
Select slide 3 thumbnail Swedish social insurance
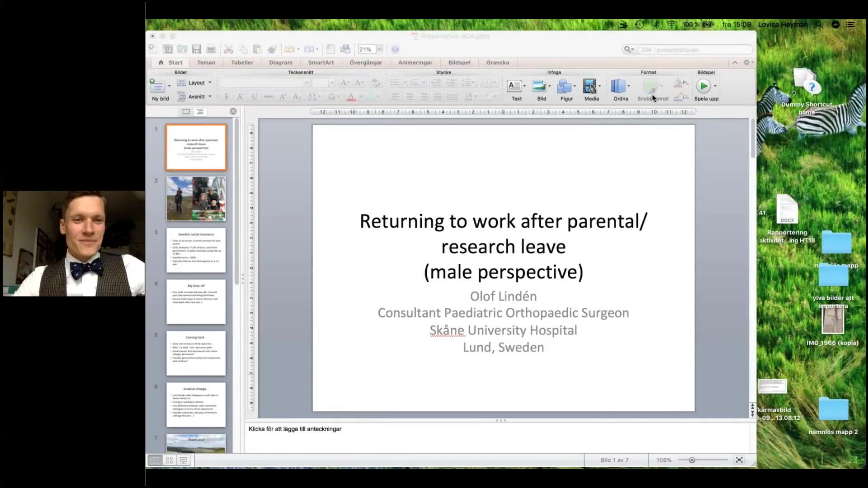[196, 250]
